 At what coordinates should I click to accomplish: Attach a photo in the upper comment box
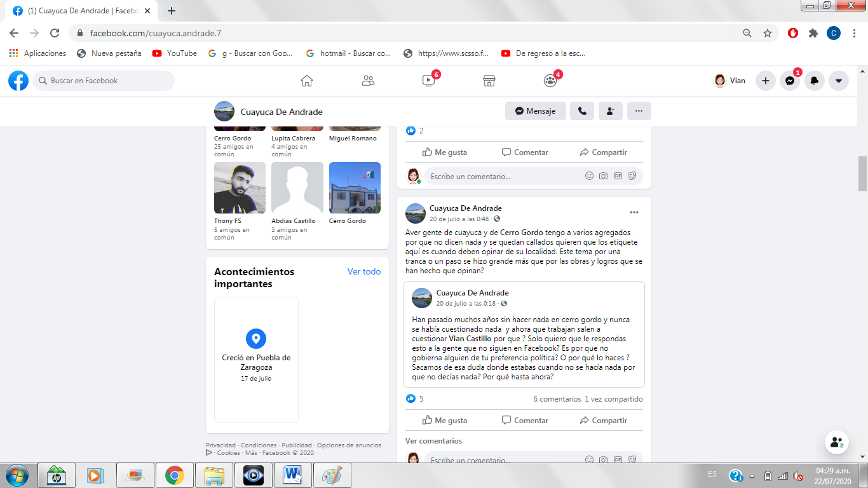(x=604, y=176)
